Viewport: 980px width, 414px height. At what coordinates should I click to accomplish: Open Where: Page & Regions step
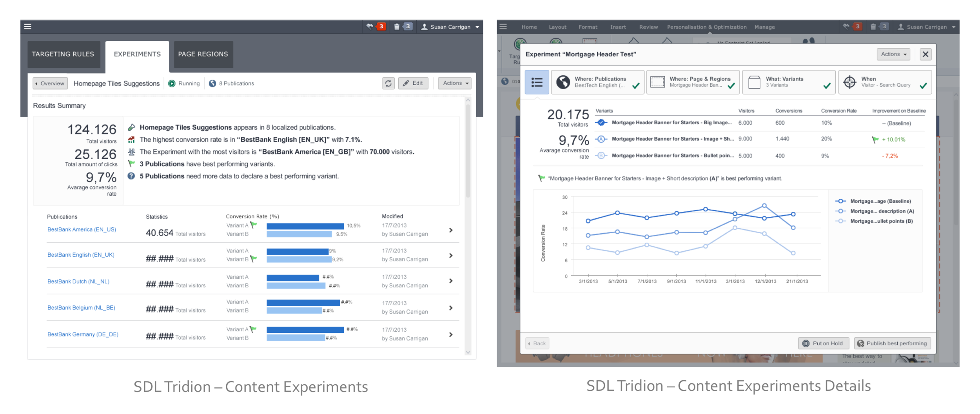pyautogui.click(x=693, y=82)
